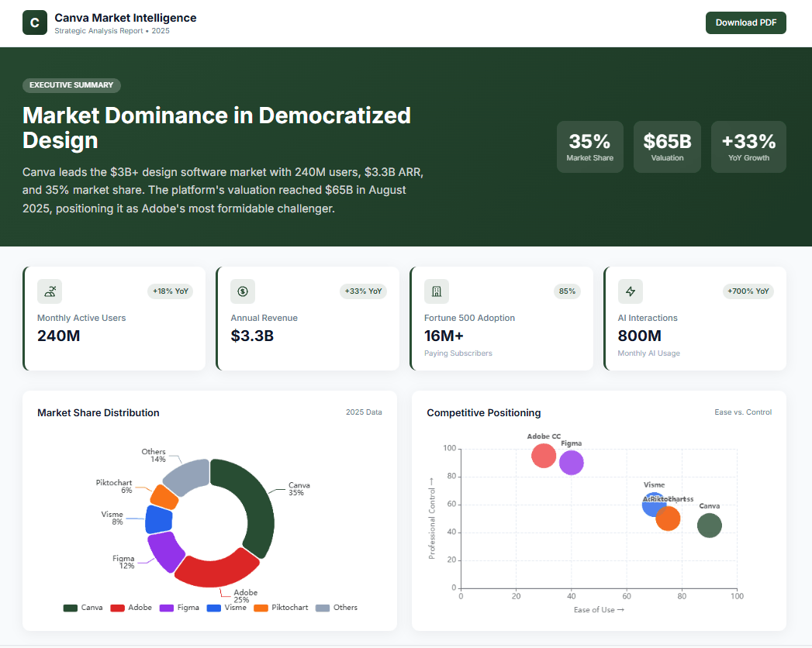
Task: Click the "+18% YoY" badge on Monthly Active Users
Action: pos(170,291)
